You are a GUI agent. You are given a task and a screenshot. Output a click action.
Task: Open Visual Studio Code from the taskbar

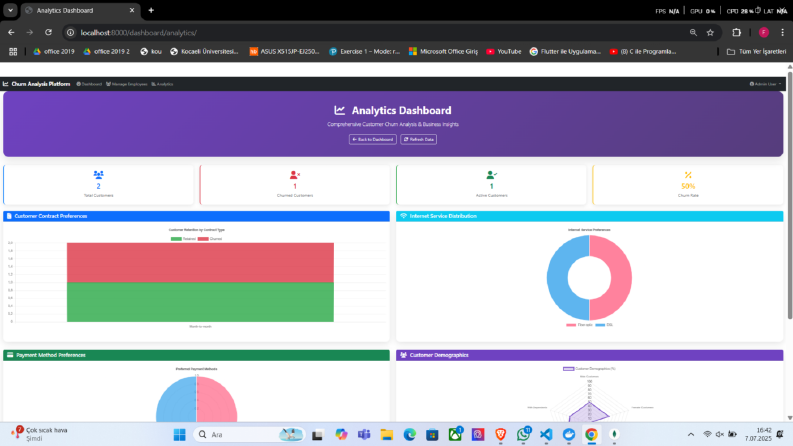click(546, 434)
